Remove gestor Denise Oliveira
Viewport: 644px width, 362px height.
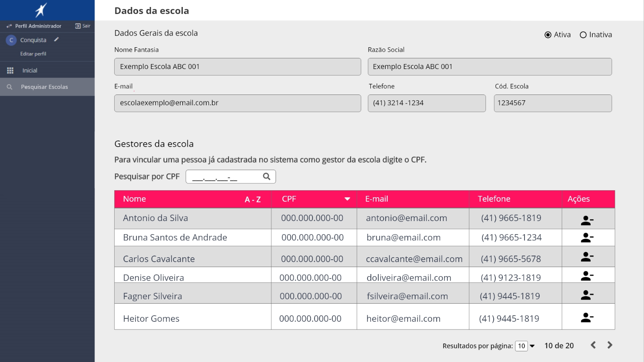[x=587, y=276]
